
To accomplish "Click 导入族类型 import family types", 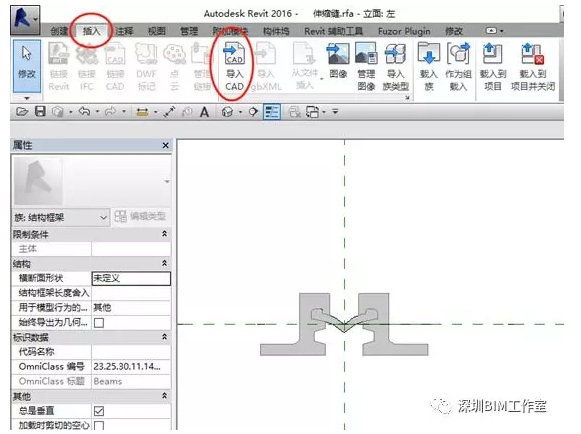I will [395, 67].
